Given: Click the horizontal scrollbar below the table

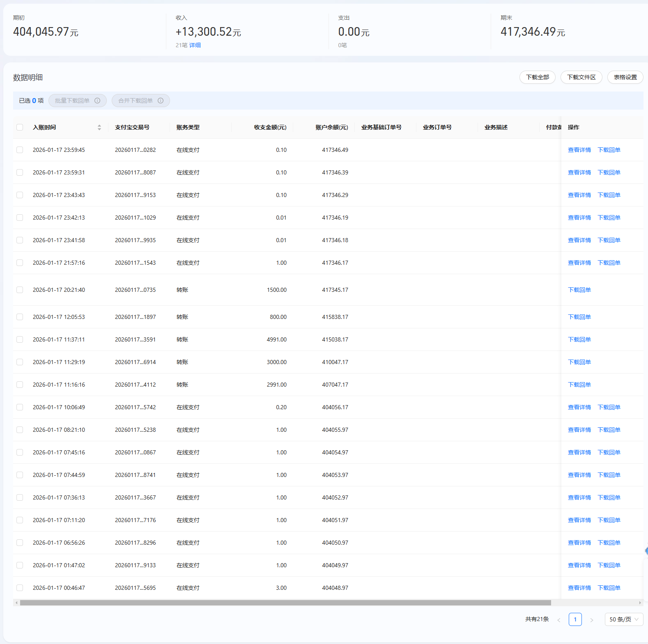Looking at the screenshot, I should pyautogui.click(x=285, y=603).
